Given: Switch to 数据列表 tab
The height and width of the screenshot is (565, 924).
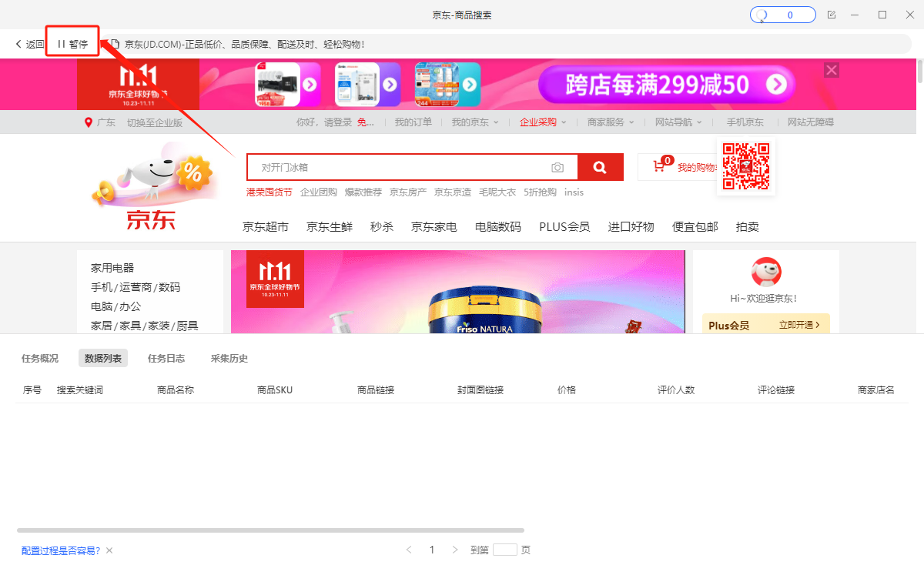Looking at the screenshot, I should pos(103,358).
